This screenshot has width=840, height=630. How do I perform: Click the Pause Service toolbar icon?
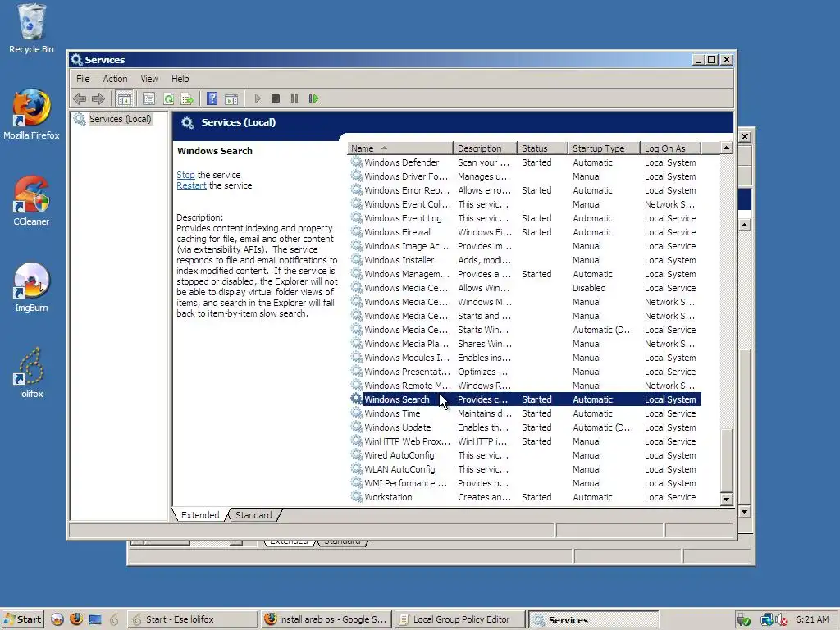pyautogui.click(x=294, y=98)
